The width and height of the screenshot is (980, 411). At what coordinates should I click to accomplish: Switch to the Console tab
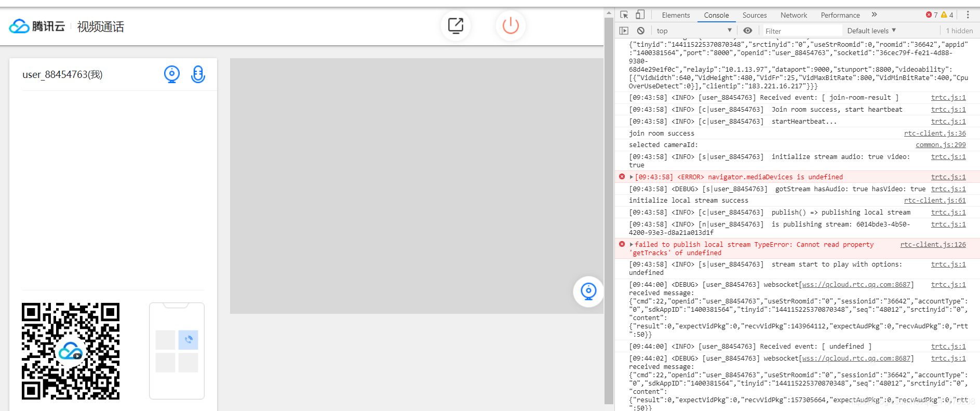click(716, 15)
